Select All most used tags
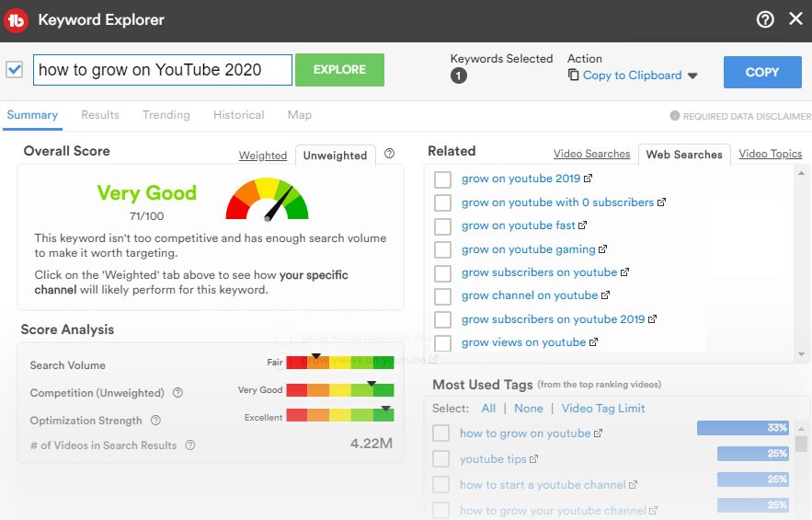Image resolution: width=812 pixels, height=520 pixels. click(x=488, y=409)
